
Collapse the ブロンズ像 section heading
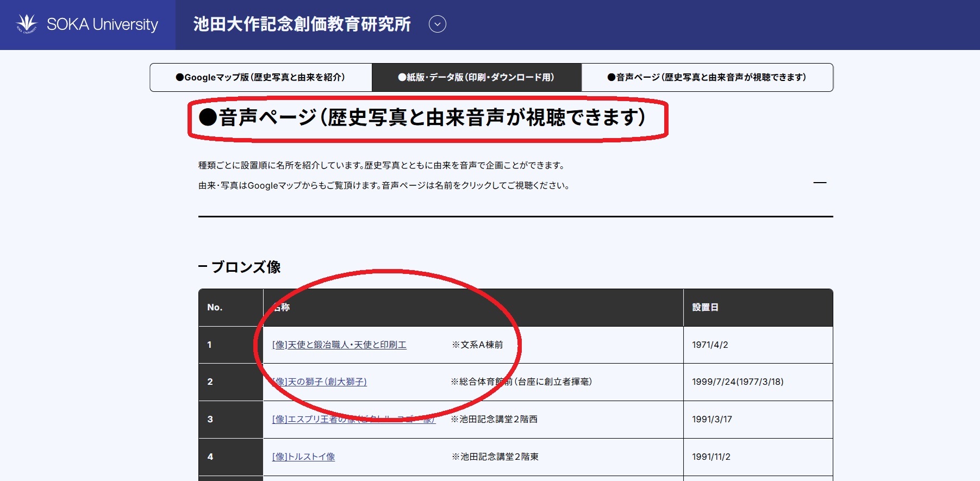[x=240, y=267]
